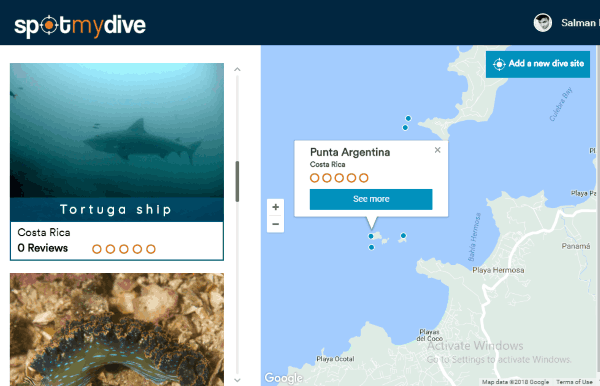Select fifth rating circle in Punta Argentina popup

pyautogui.click(x=364, y=178)
